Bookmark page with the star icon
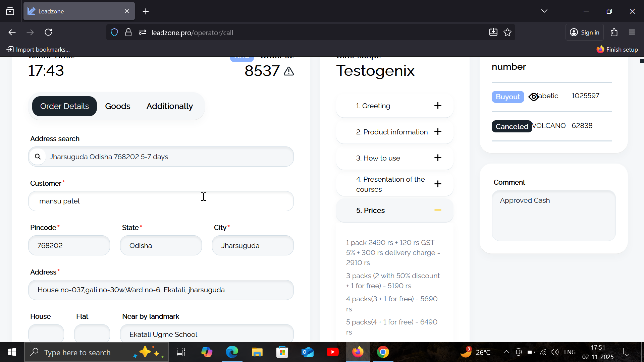This screenshot has width=644, height=362. (507, 33)
